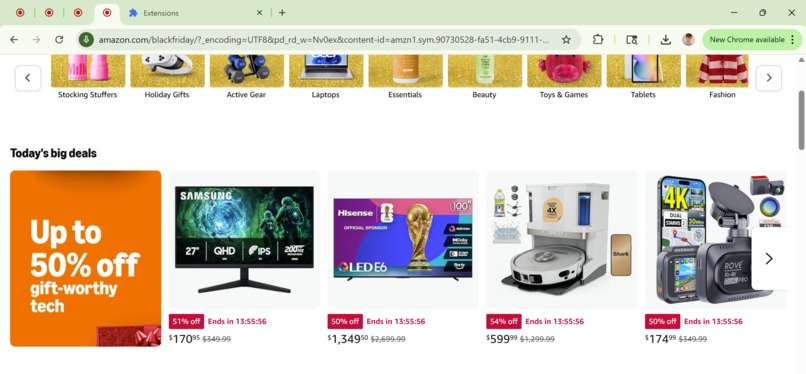Screen dimensions: 806x374
Task: Show previous categories with left chevron
Action: (x=28, y=78)
